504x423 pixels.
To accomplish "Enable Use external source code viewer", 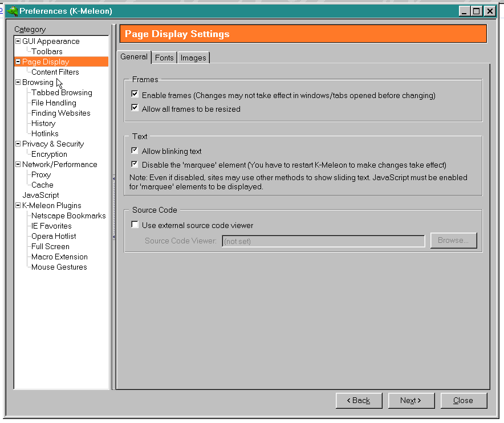I will (x=135, y=225).
